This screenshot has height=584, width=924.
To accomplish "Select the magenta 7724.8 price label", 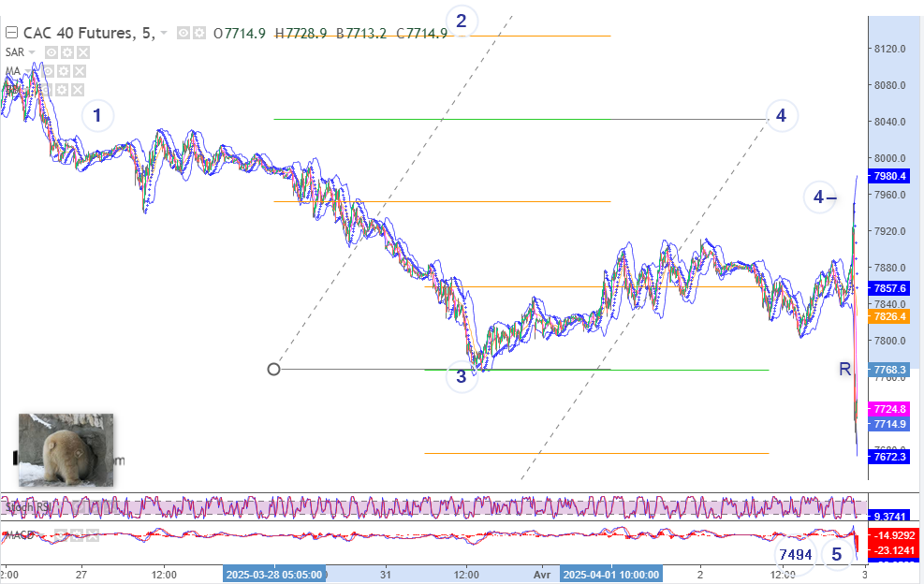I will coord(889,408).
